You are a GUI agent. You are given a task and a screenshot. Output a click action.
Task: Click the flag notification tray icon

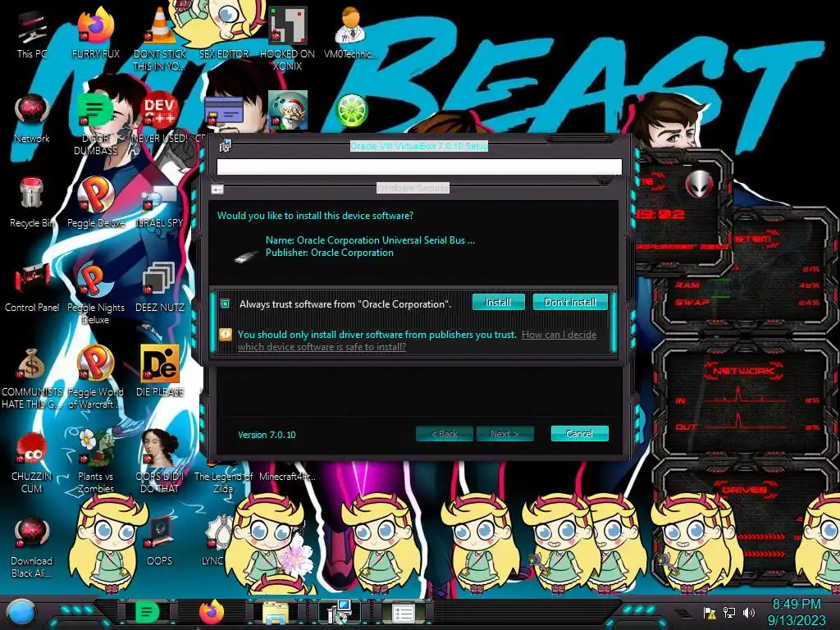(710, 612)
